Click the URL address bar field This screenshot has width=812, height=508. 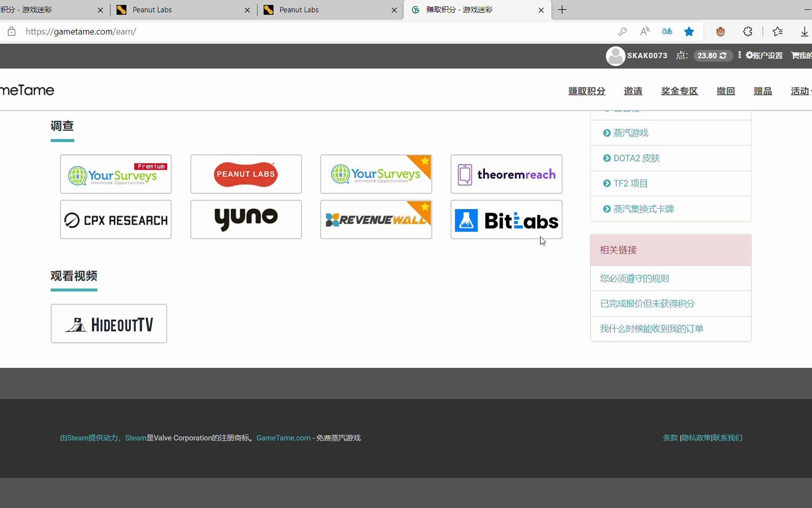[x=315, y=32]
